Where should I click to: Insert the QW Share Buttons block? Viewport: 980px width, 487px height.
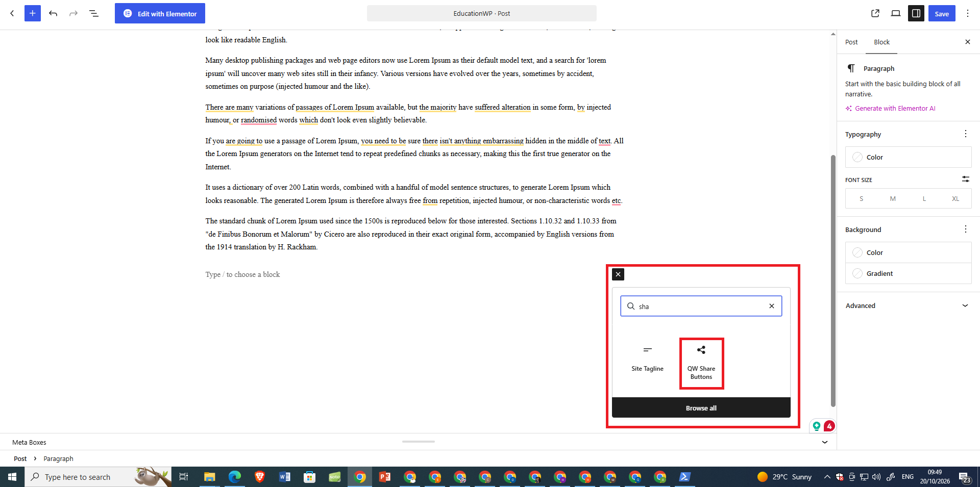pyautogui.click(x=701, y=363)
